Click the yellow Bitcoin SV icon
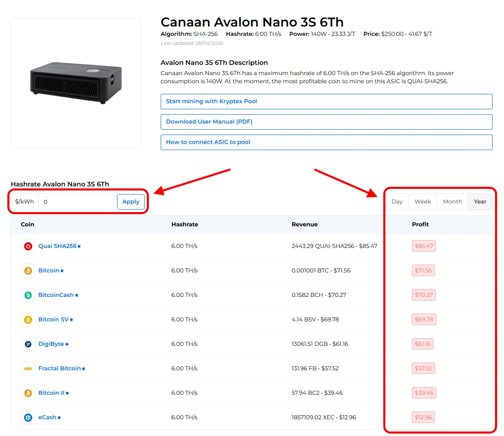The height and width of the screenshot is (436, 504). pyautogui.click(x=28, y=320)
